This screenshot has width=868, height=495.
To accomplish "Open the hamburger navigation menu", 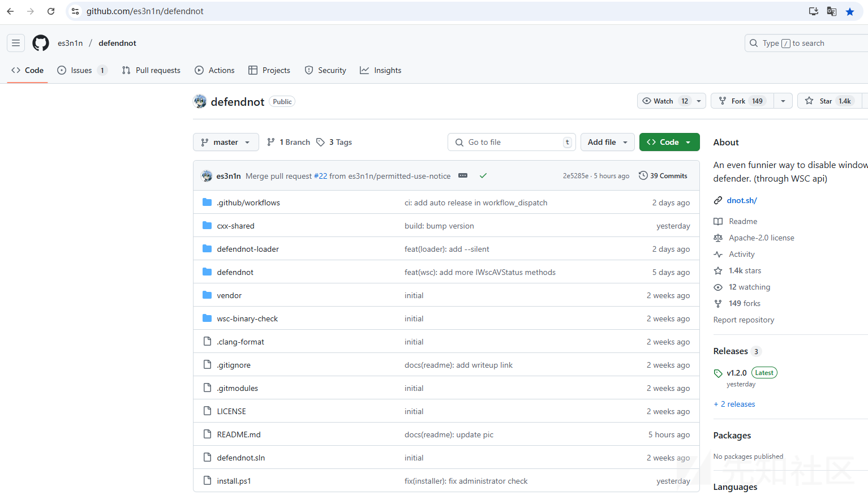I will (16, 43).
